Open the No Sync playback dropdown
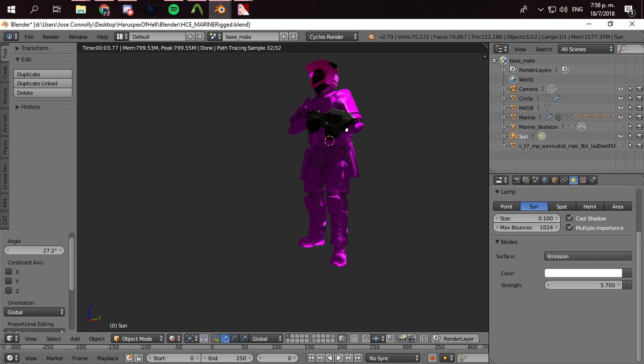 (394, 358)
